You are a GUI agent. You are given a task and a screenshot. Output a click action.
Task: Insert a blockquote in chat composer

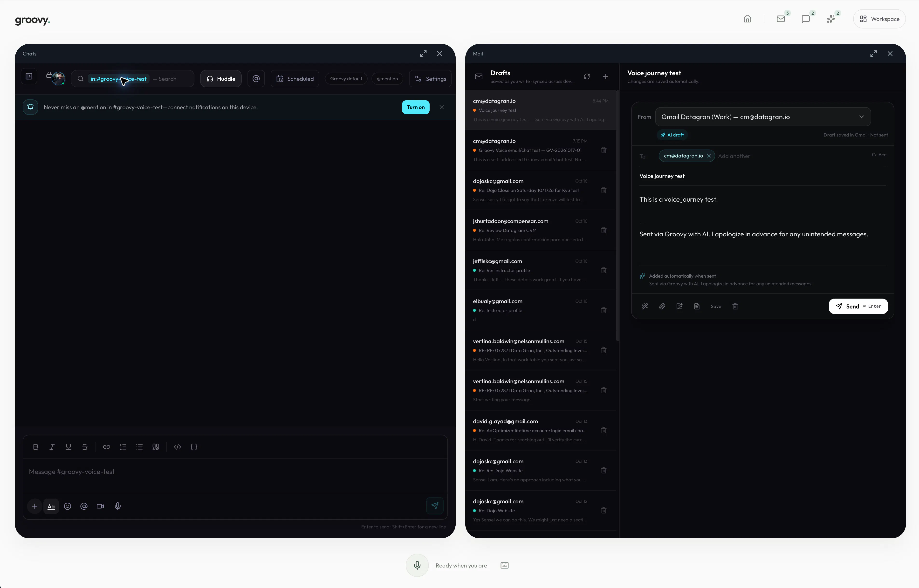tap(156, 447)
